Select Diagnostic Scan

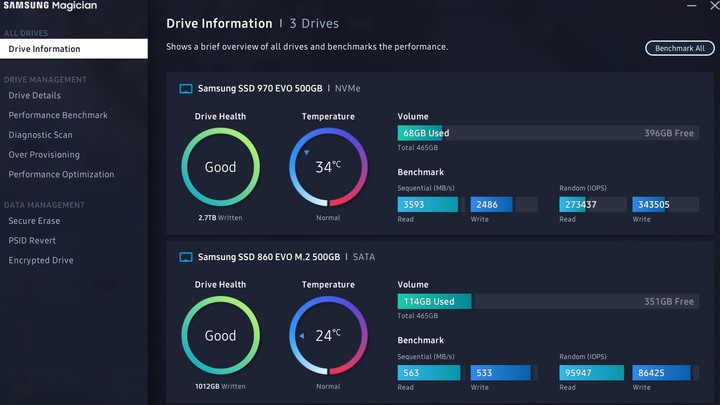(x=40, y=135)
